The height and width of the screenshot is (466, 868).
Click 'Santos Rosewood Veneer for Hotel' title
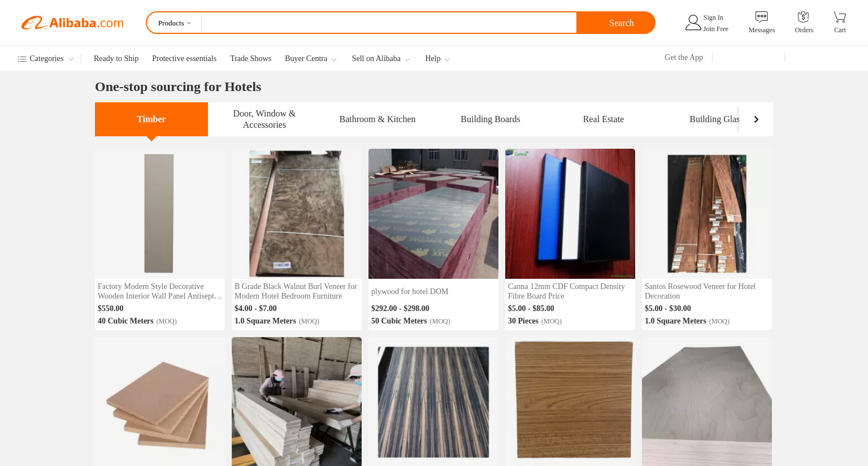[700, 291]
